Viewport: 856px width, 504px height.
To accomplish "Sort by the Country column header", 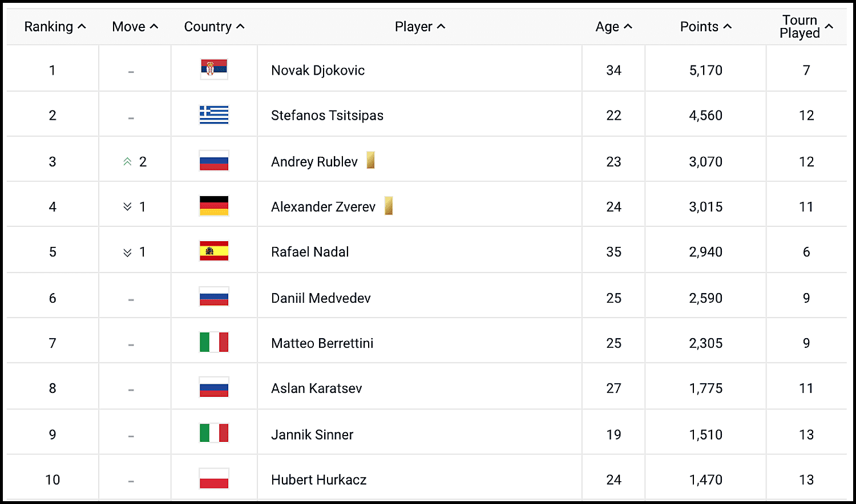I will coord(214,27).
